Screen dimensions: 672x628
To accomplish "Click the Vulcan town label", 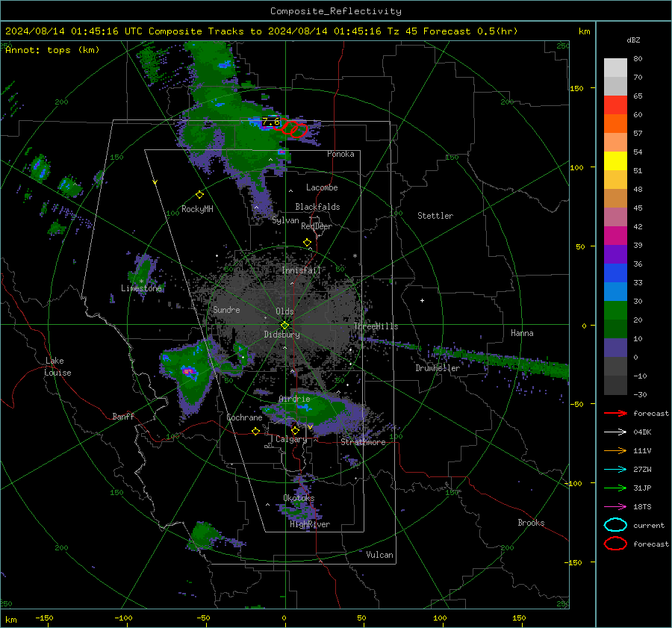I will (x=379, y=555).
